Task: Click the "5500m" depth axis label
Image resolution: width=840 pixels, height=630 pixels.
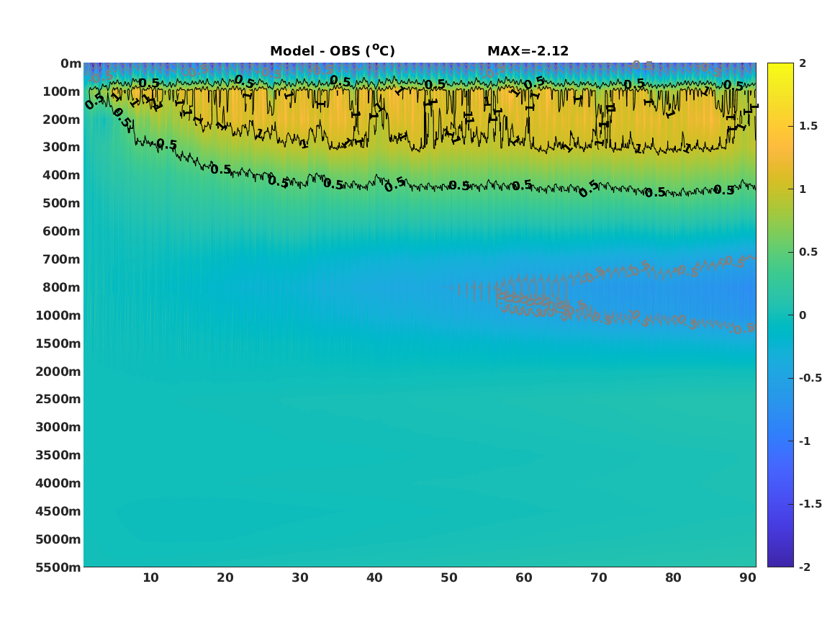Action: [58, 567]
